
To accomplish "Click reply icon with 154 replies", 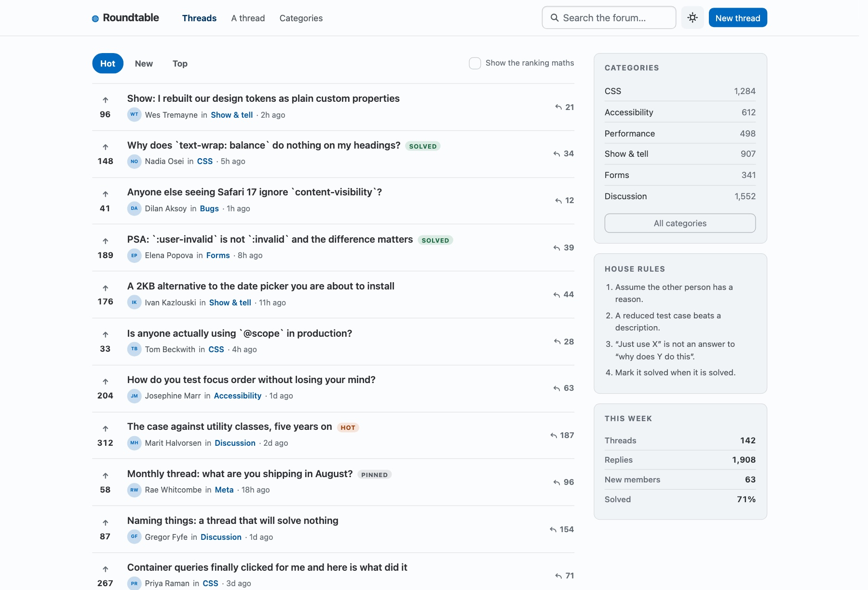I will pyautogui.click(x=553, y=530).
